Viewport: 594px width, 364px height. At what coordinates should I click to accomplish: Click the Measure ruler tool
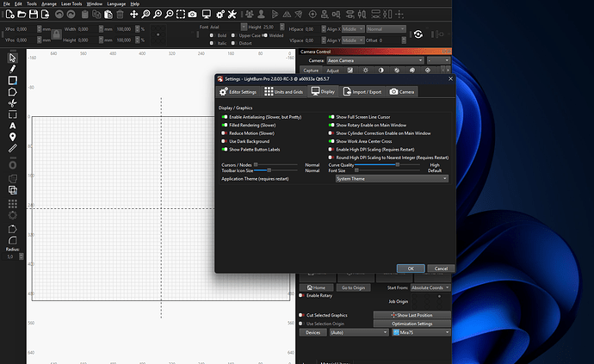(x=13, y=148)
